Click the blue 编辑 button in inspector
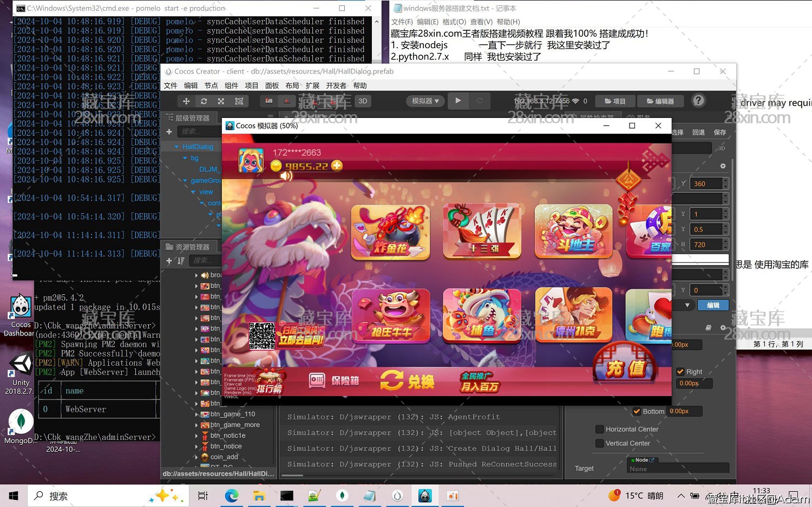The width and height of the screenshot is (812, 507). tap(713, 305)
